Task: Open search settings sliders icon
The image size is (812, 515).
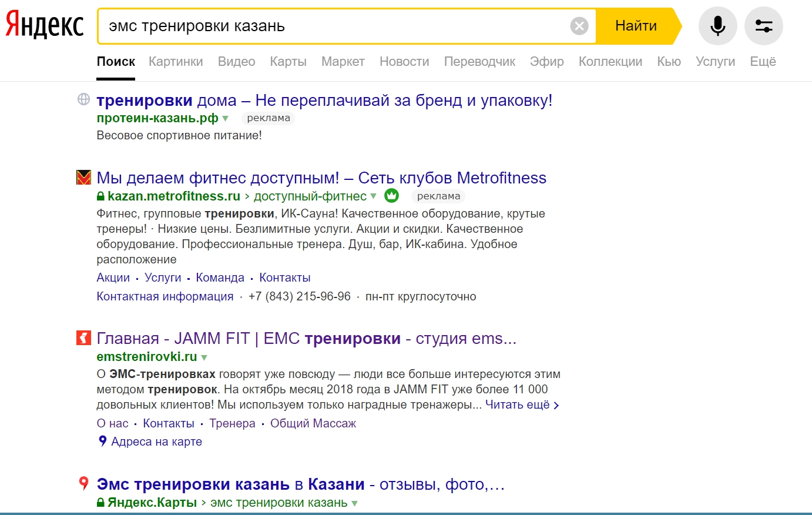Action: pos(764,26)
